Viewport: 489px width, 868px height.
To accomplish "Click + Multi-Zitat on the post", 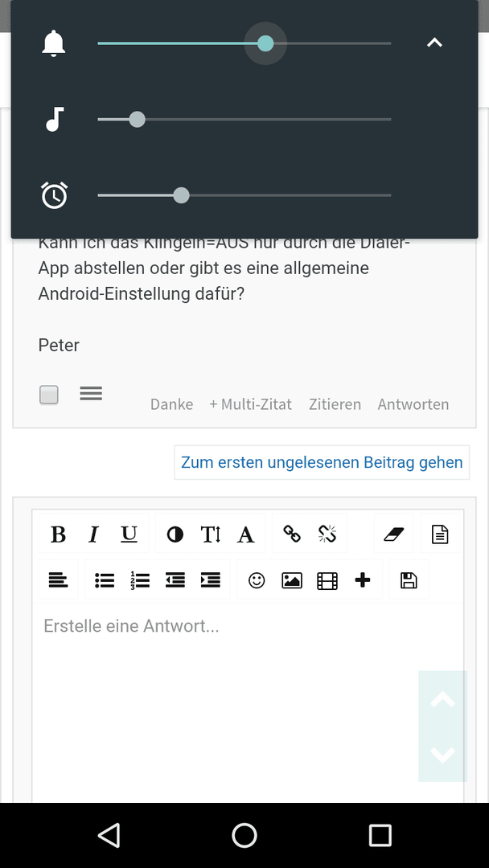I will coord(250,404).
